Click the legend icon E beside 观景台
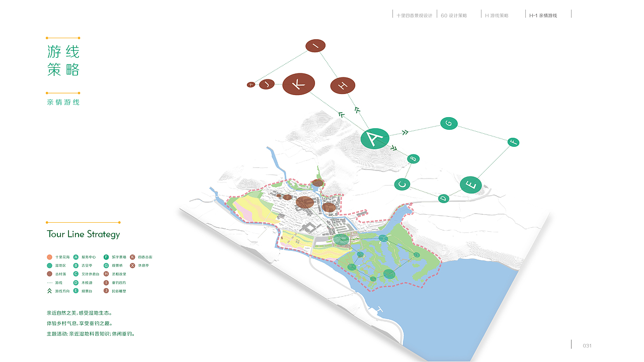 [x=76, y=291]
